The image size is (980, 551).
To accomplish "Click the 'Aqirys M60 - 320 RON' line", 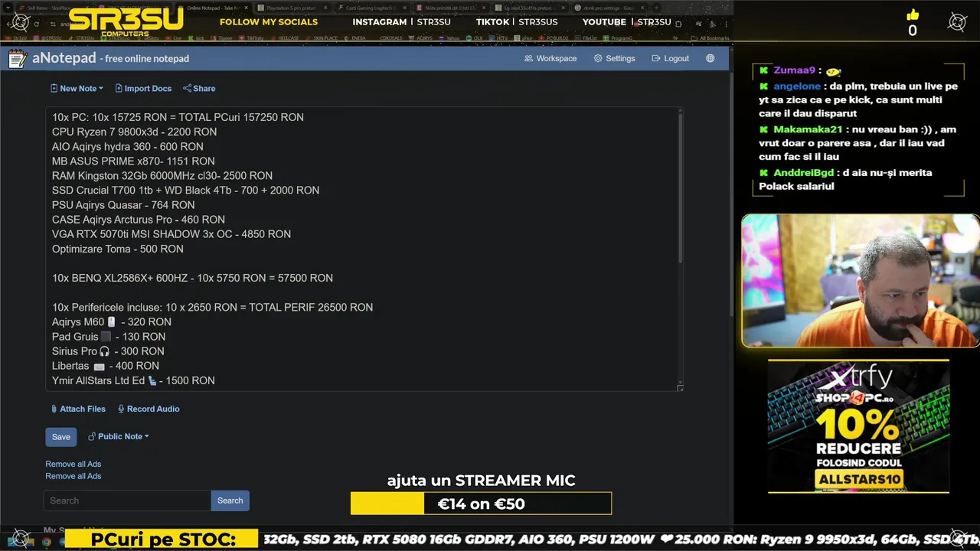I will tap(112, 322).
